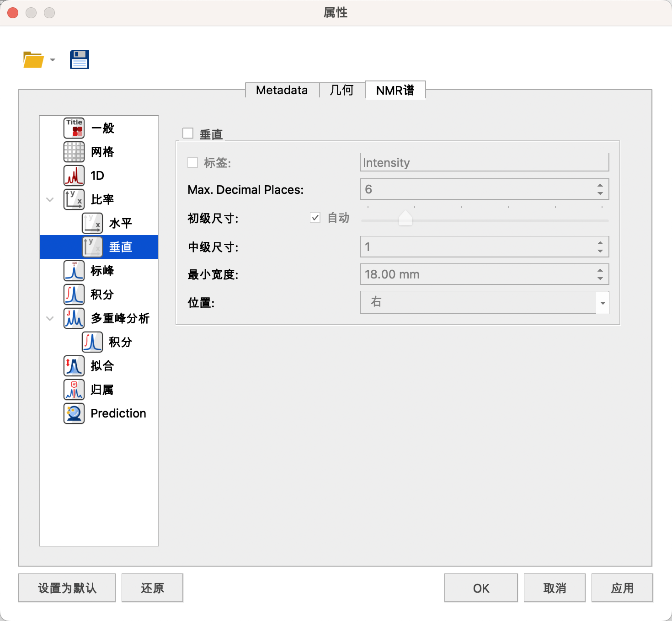Switch to the NMR谱 tab

coord(395,90)
